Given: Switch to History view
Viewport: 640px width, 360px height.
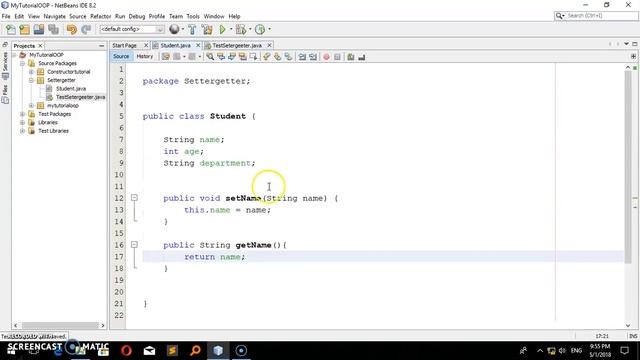Looking at the screenshot, I should coord(144,56).
